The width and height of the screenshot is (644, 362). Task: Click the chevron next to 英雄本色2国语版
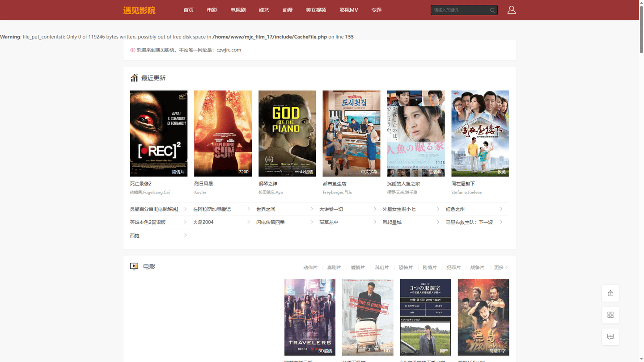click(185, 222)
